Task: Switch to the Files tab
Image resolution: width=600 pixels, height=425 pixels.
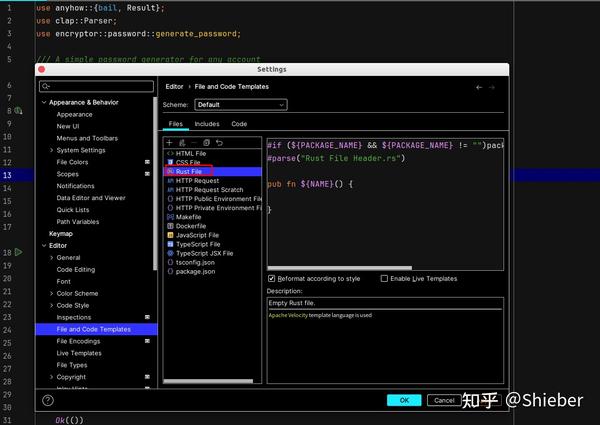Action: 176,124
